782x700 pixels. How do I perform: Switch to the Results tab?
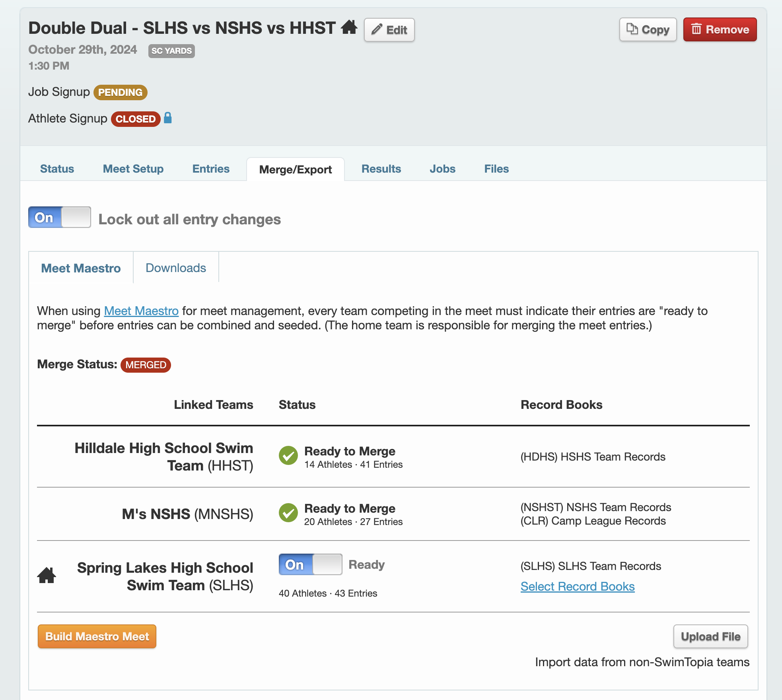tap(381, 169)
